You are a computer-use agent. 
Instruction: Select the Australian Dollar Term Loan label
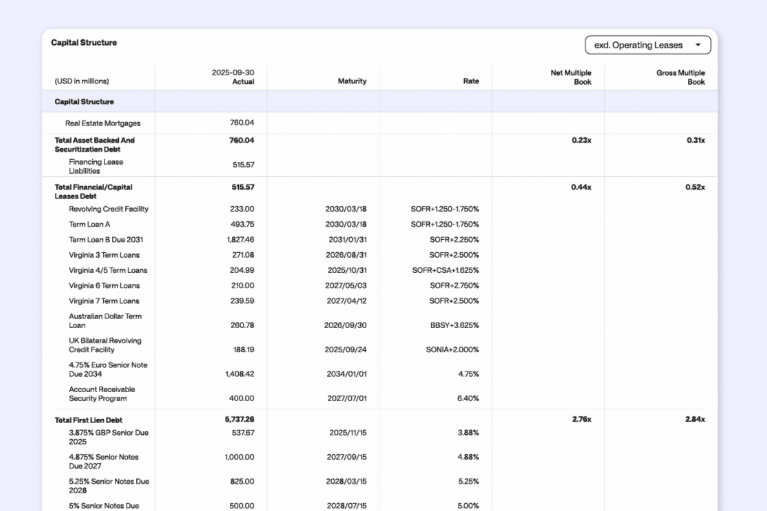click(x=105, y=321)
